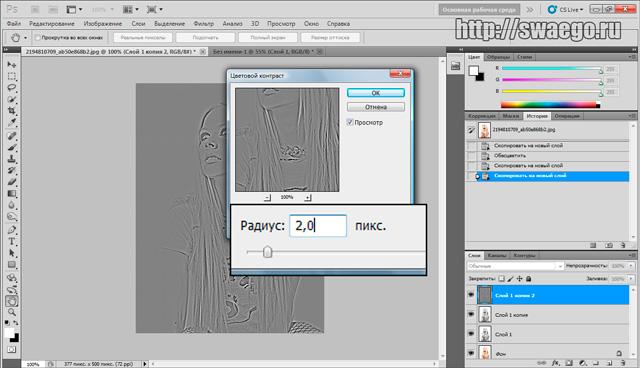640x368 pixels.
Task: Click the foreground color swatch in toolbar
Action: (9, 333)
